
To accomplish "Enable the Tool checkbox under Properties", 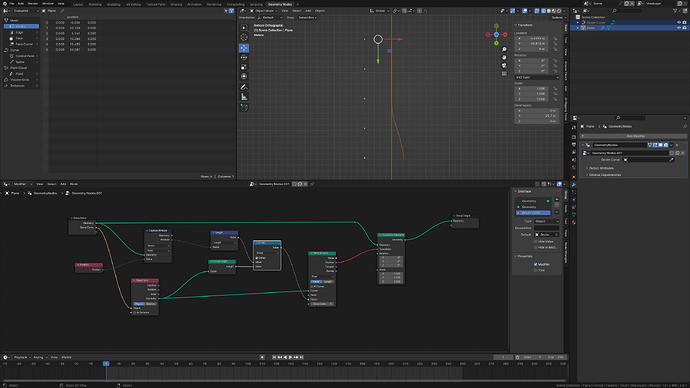I will tap(536, 270).
